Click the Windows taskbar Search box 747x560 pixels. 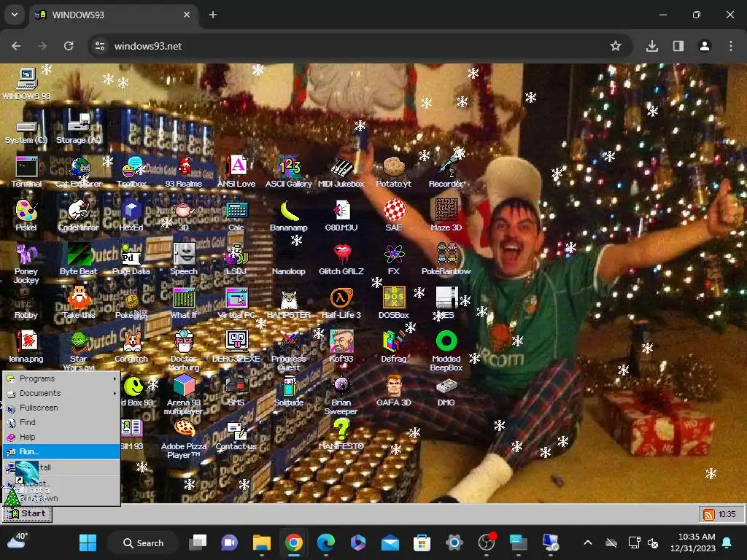tap(143, 542)
